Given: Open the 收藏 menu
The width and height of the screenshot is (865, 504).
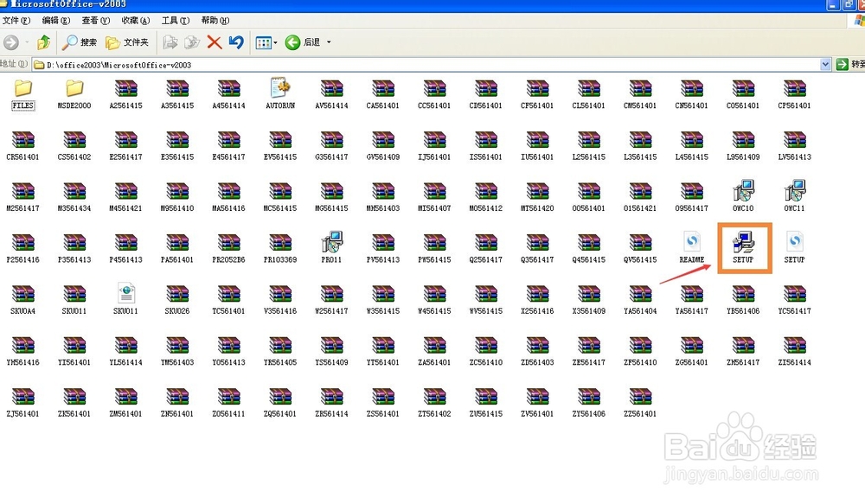Looking at the screenshot, I should pos(135,21).
